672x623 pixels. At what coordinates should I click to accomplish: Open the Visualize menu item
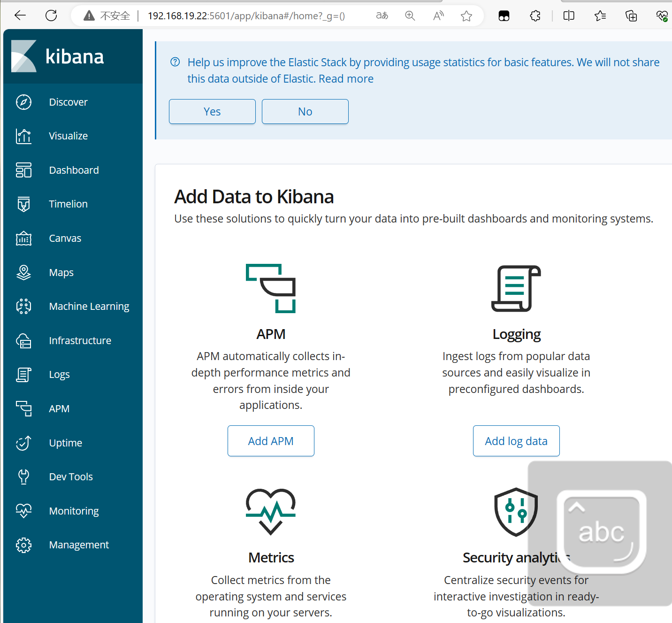(x=68, y=136)
